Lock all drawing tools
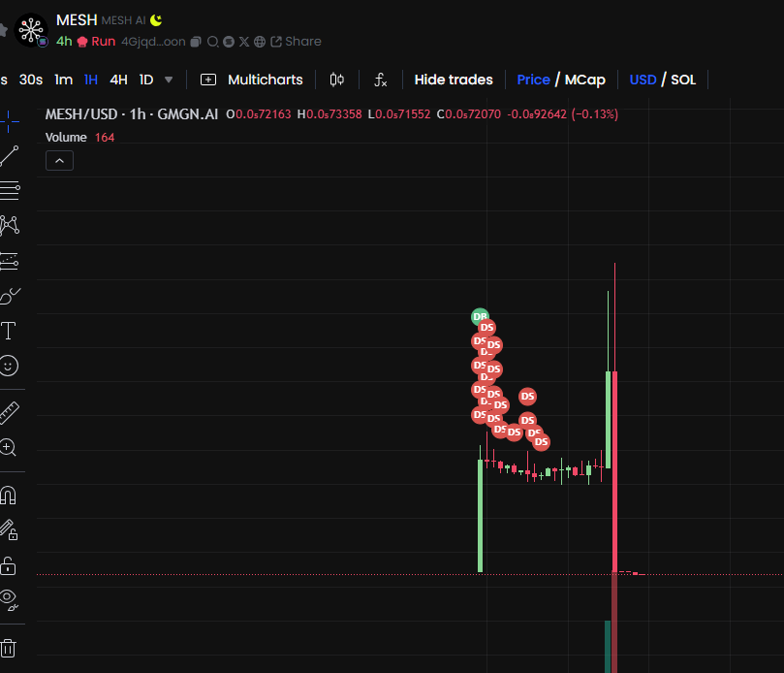Screen dimensions: 784x673 8,566
